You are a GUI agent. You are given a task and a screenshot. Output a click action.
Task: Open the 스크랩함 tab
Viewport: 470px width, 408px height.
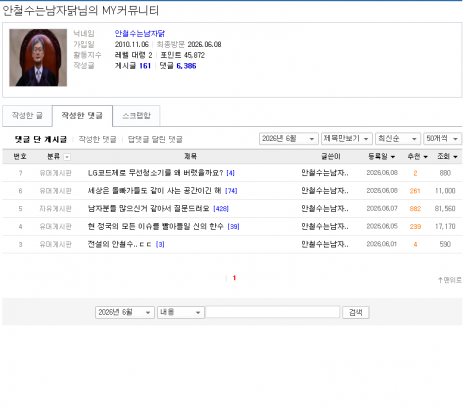click(136, 116)
